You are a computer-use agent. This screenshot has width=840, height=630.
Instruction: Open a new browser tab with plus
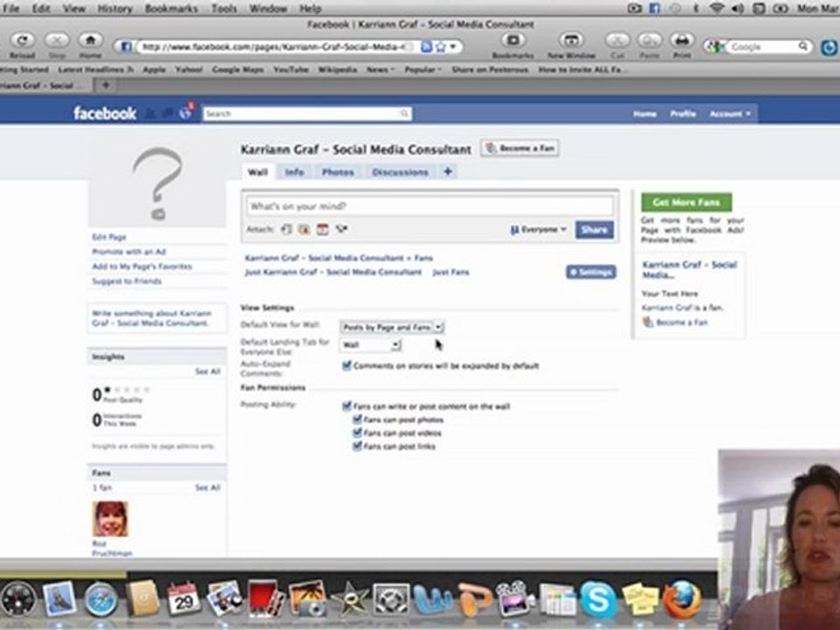tap(106, 85)
